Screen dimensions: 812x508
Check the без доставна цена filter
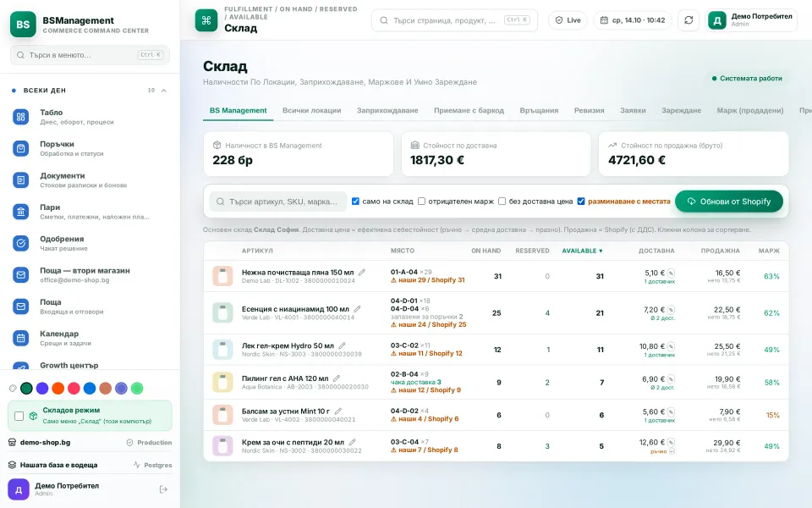coord(502,202)
